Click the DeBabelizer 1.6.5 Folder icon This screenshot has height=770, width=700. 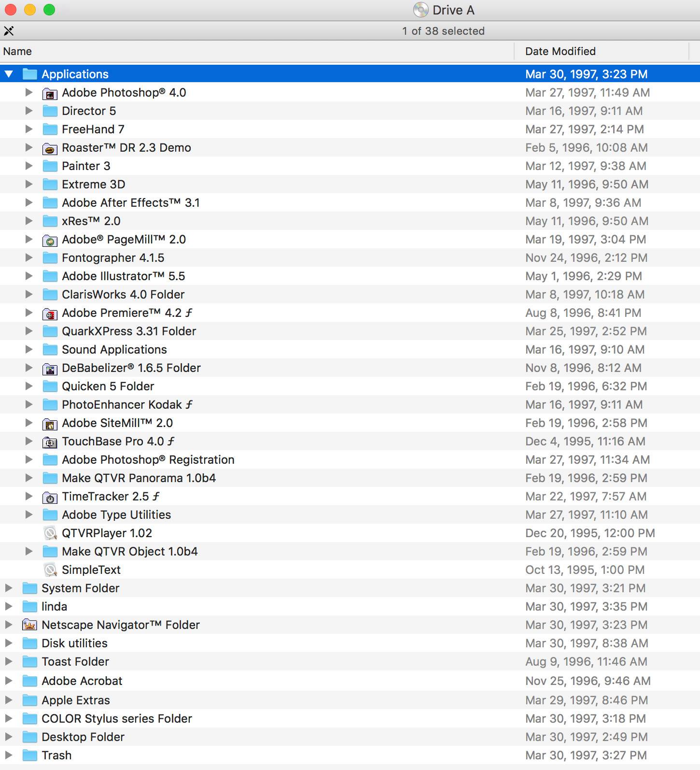tap(50, 369)
